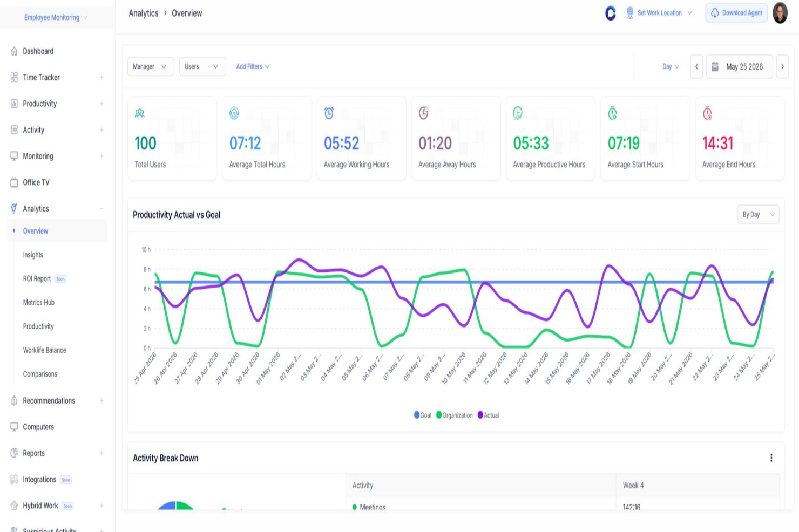Image resolution: width=799 pixels, height=532 pixels.
Task: Open the Metrics Hub page
Action: click(x=39, y=302)
